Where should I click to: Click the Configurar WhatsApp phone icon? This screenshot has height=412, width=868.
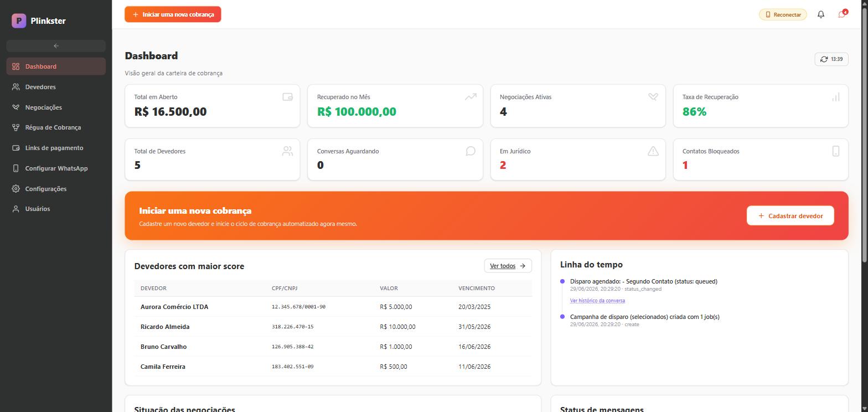(x=15, y=168)
